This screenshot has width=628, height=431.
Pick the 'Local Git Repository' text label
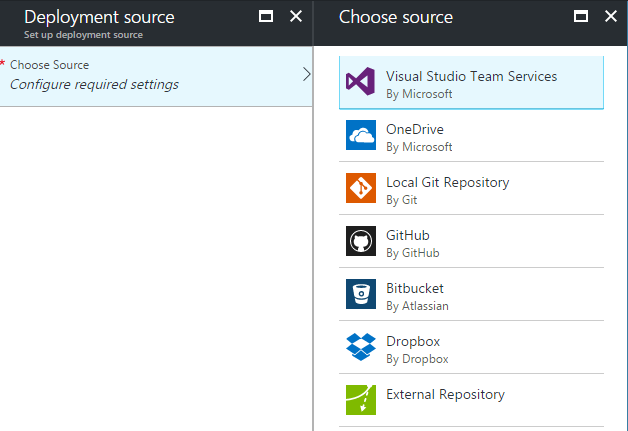(x=447, y=182)
